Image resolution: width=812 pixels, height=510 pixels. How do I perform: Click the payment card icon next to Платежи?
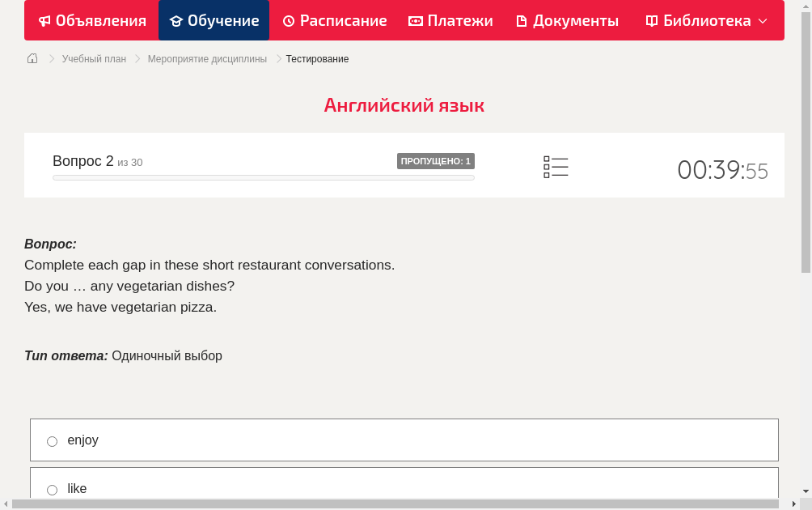(415, 20)
